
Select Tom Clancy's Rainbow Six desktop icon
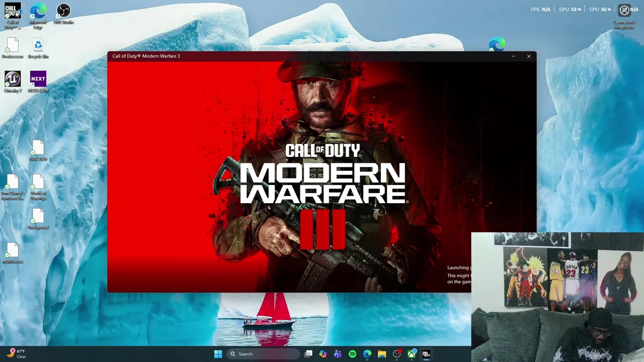coord(13,188)
